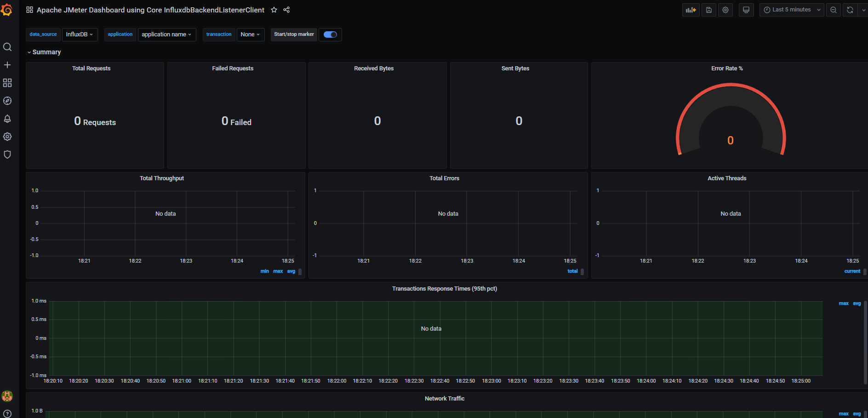
Task: Open the transaction None dropdown
Action: 250,34
